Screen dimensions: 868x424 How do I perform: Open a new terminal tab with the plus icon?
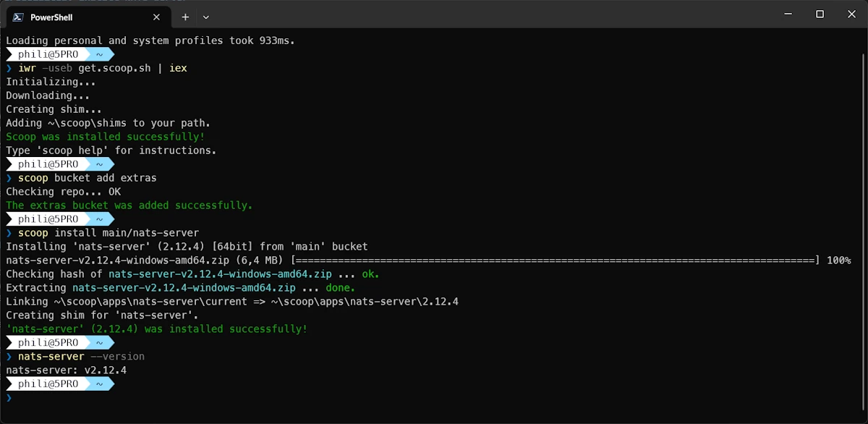pyautogui.click(x=184, y=17)
